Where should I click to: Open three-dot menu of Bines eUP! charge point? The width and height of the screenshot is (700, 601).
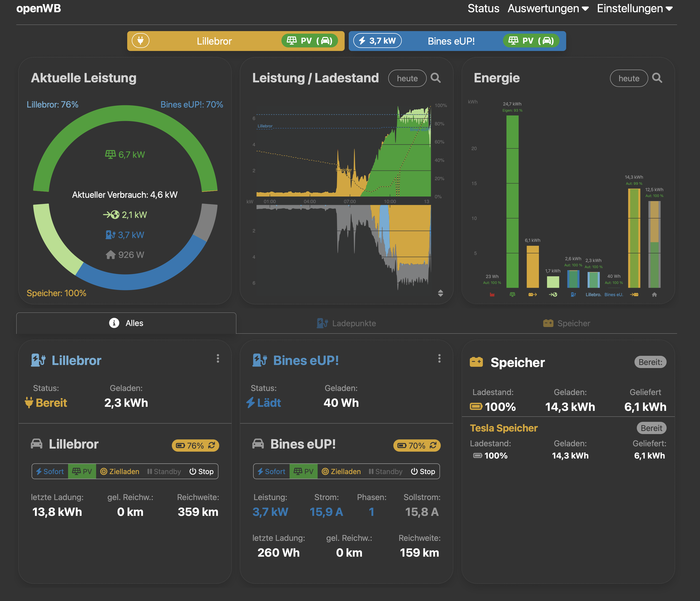439,358
